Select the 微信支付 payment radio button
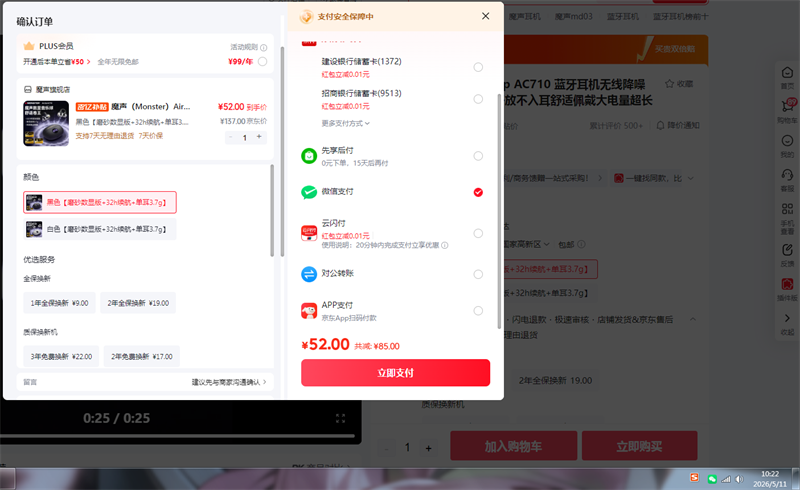The height and width of the screenshot is (490, 800). (478, 192)
